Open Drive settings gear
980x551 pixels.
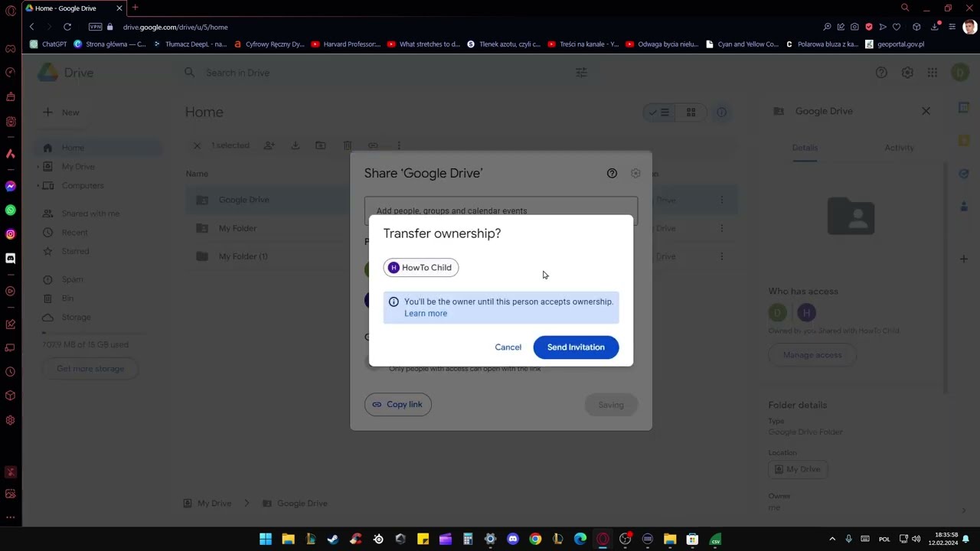click(907, 73)
